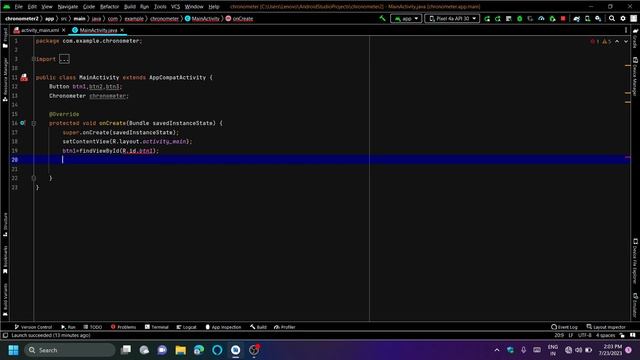Open the Resource Manager tool window
Image resolution: width=640 pixels, height=360 pixels.
[x=5, y=80]
